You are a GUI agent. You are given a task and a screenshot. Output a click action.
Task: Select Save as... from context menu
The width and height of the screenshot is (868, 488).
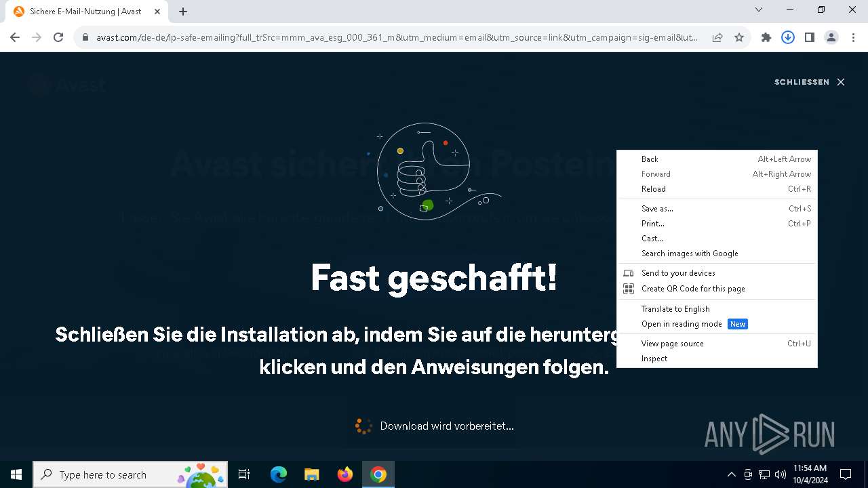[717, 209]
